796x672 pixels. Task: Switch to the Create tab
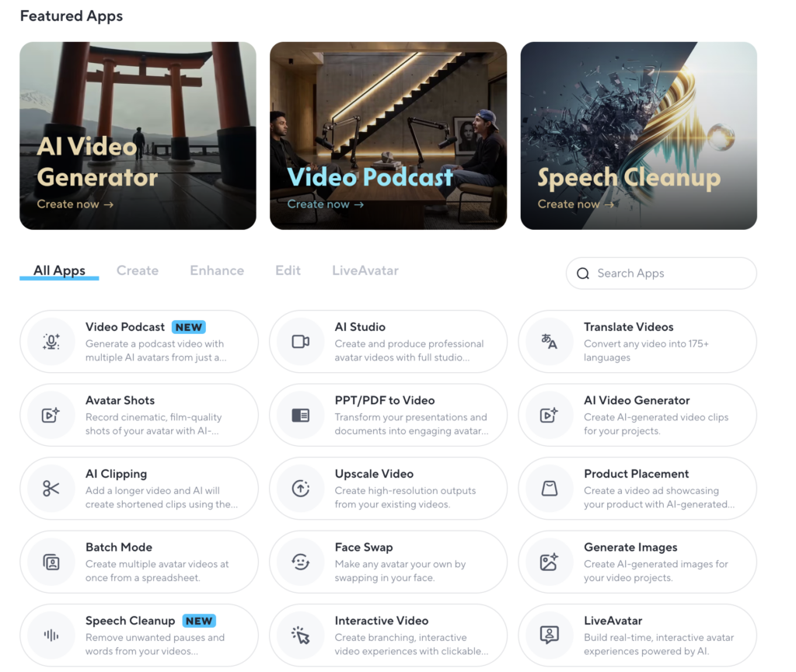[x=138, y=270]
